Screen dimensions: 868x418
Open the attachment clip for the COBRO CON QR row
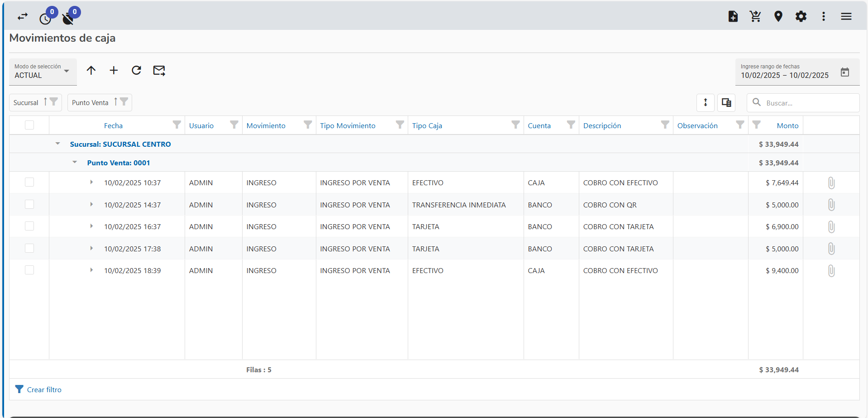(831, 205)
